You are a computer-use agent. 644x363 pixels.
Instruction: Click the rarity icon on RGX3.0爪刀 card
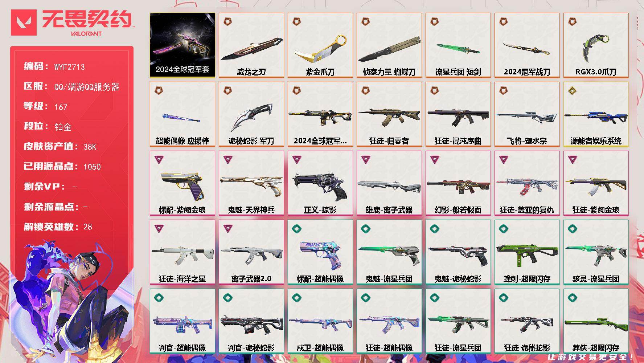point(572,21)
